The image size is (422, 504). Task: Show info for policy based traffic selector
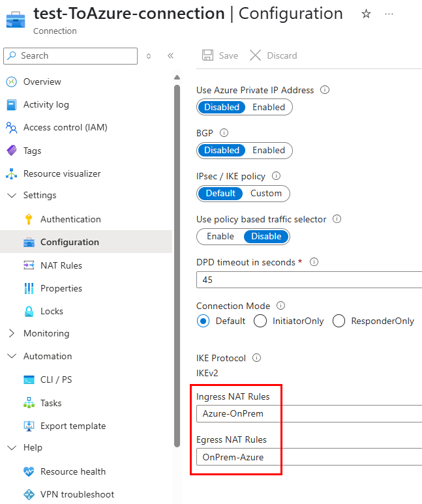tap(337, 219)
